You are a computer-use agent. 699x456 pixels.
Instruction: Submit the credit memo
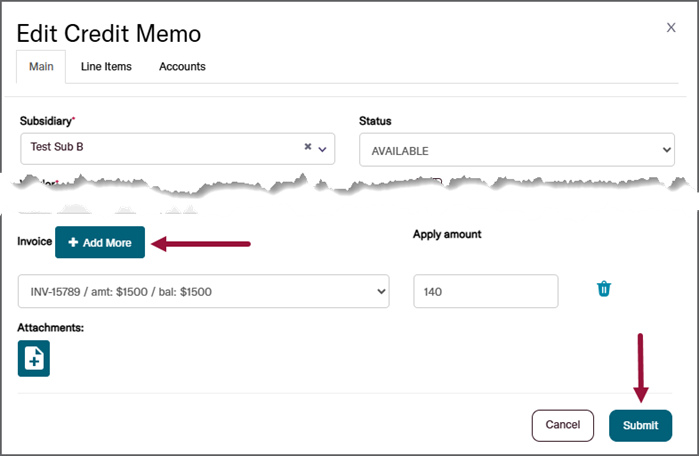click(640, 425)
